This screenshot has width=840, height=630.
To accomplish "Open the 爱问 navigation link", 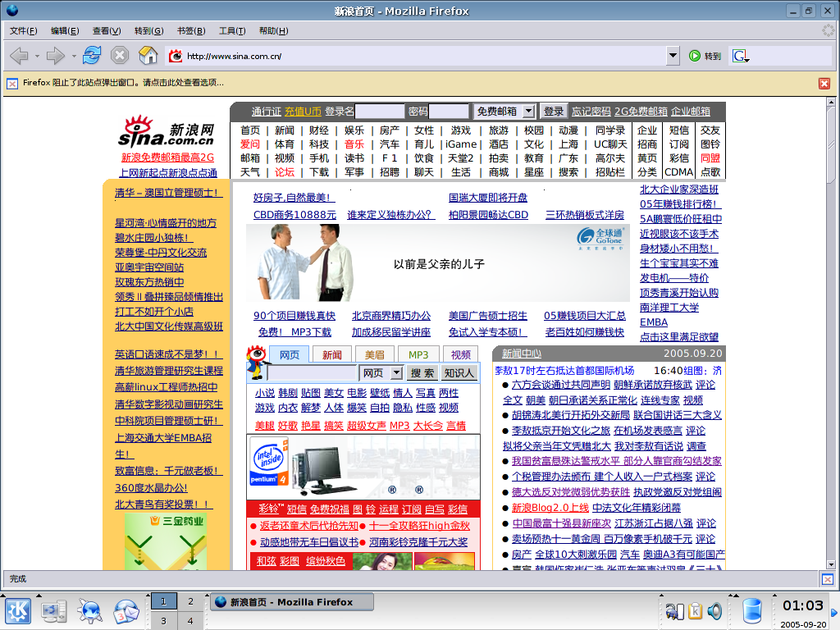I will [250, 144].
